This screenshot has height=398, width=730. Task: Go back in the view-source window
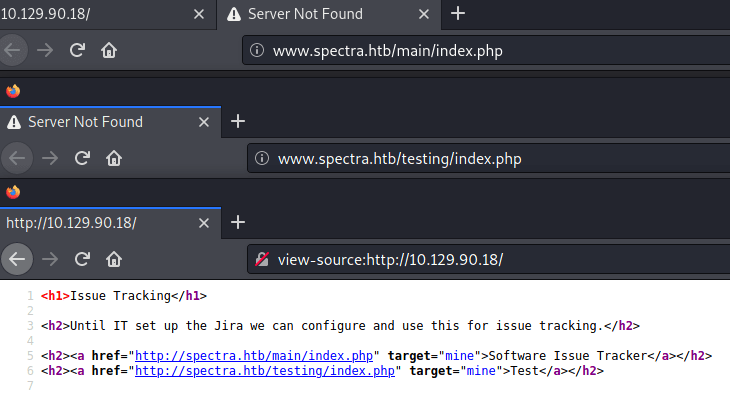pyautogui.click(x=17, y=259)
